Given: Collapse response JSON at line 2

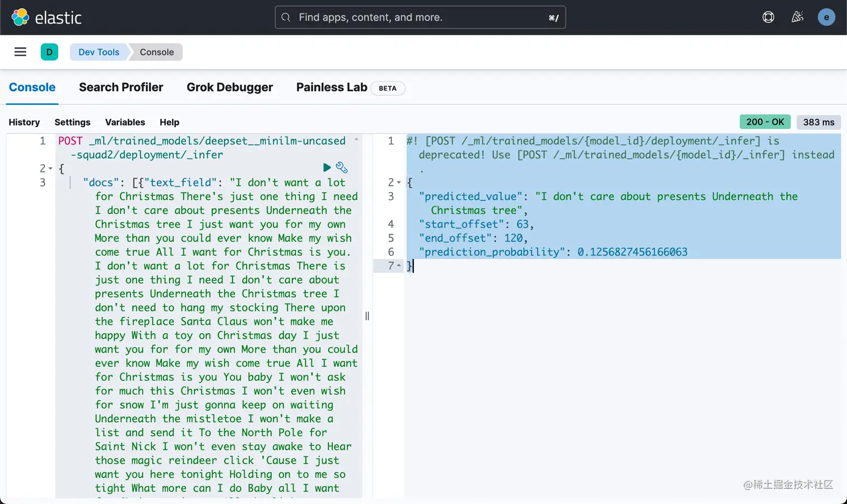Looking at the screenshot, I should [x=399, y=183].
